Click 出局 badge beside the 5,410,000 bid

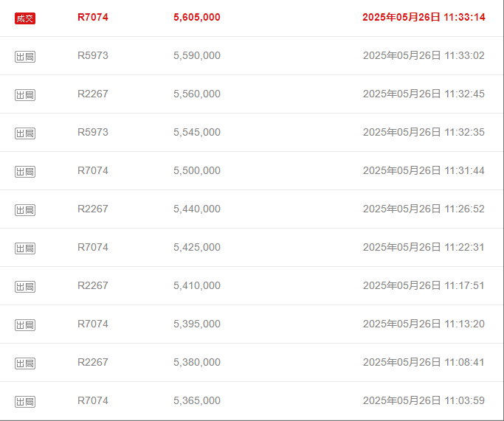point(25,287)
